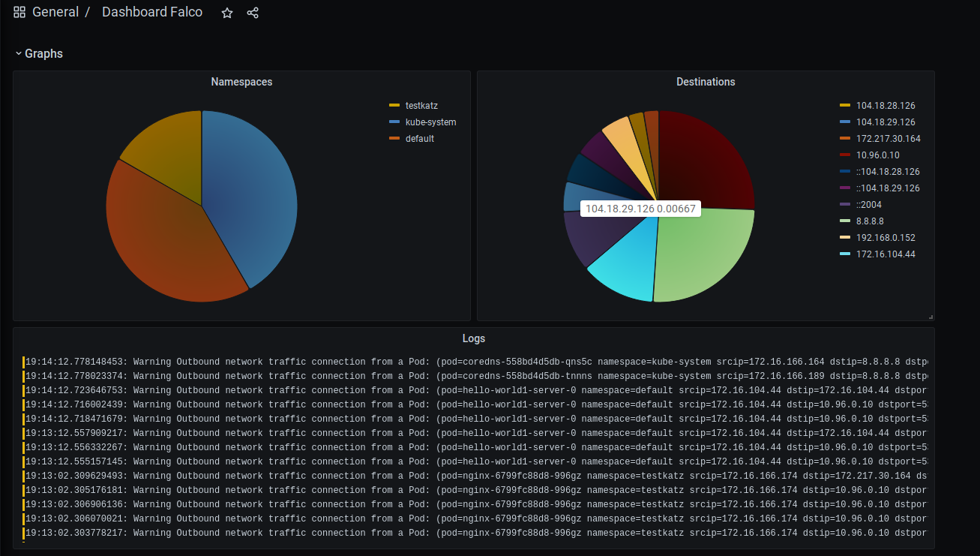Star the Dashboard Falco dashboard
The height and width of the screenshot is (556, 980).
coord(227,13)
